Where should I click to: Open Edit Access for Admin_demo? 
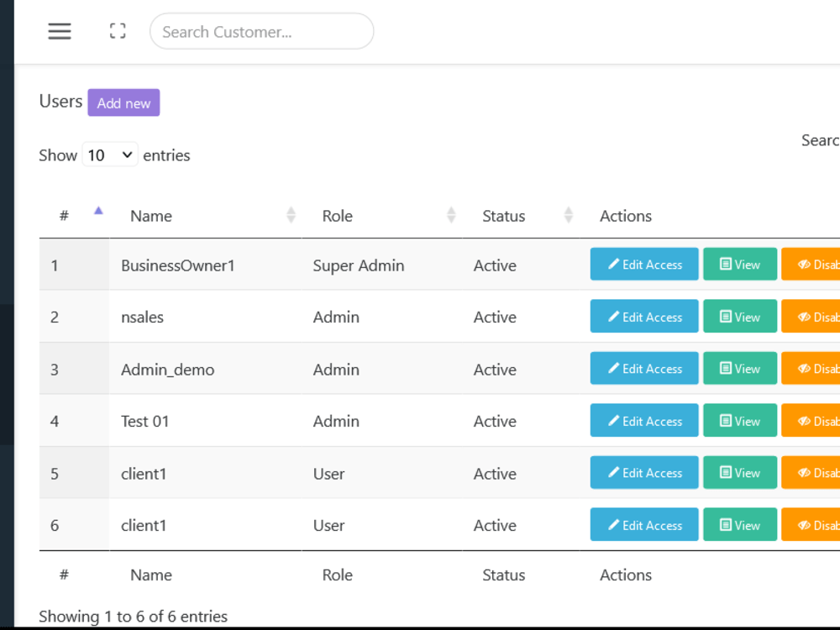click(x=644, y=369)
